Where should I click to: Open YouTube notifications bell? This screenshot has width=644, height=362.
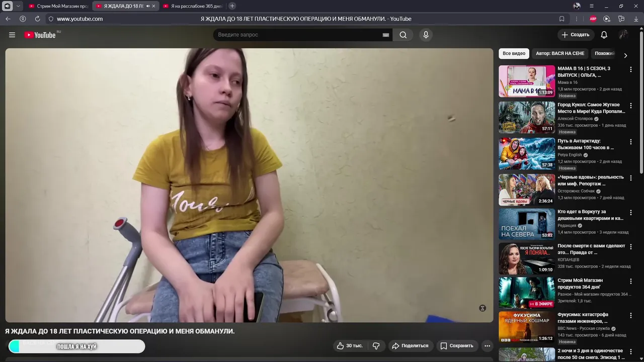[604, 35]
